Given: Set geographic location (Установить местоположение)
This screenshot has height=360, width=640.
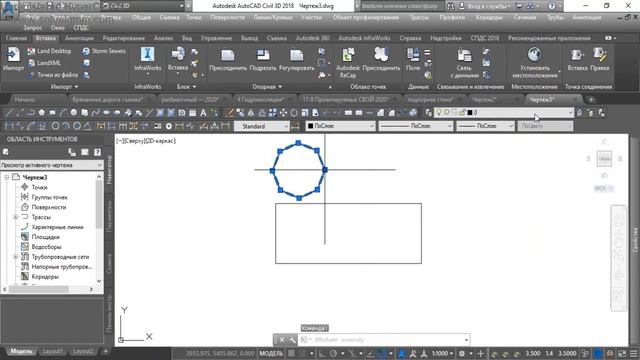Looking at the screenshot, I should pyautogui.click(x=534, y=63).
